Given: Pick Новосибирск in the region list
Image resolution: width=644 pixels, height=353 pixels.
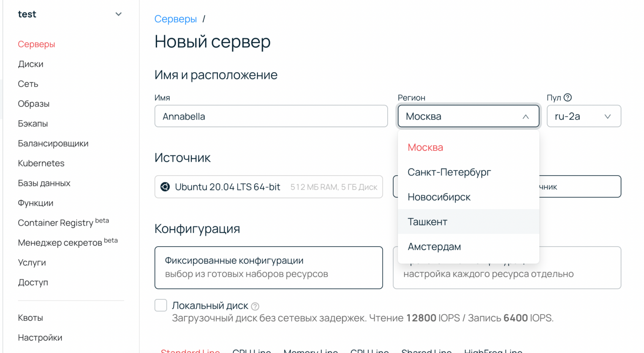Looking at the screenshot, I should pyautogui.click(x=439, y=197).
